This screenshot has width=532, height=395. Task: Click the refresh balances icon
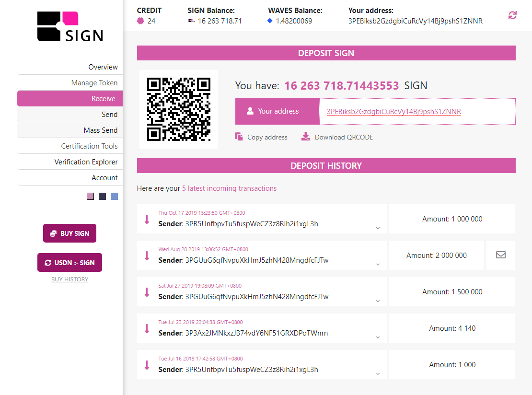pyautogui.click(x=512, y=15)
